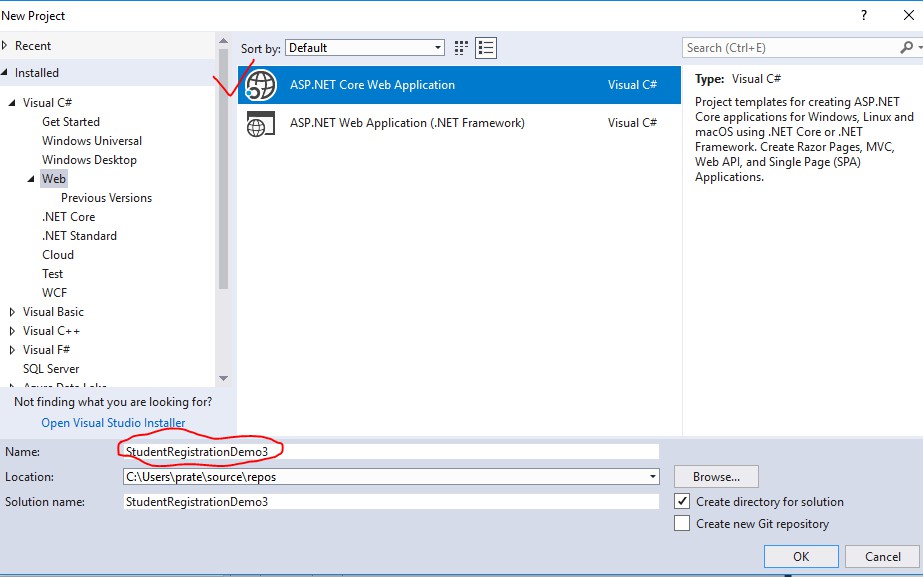
Task: Open Visual Studio Installer link
Action: 113,423
